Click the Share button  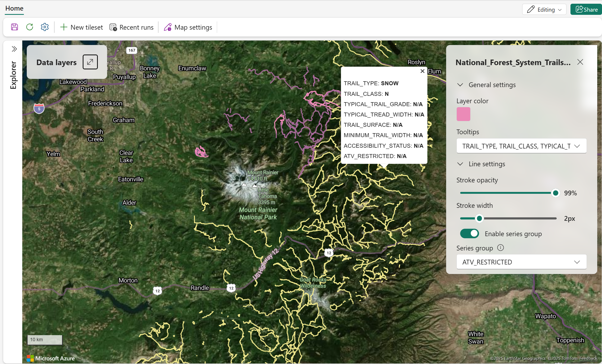586,10
